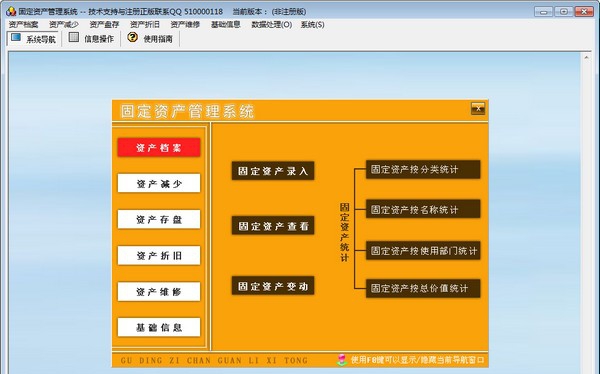Viewport: 600px width, 374px height.
Task: Select the 资产存盘 sidebar button
Action: pyautogui.click(x=159, y=219)
